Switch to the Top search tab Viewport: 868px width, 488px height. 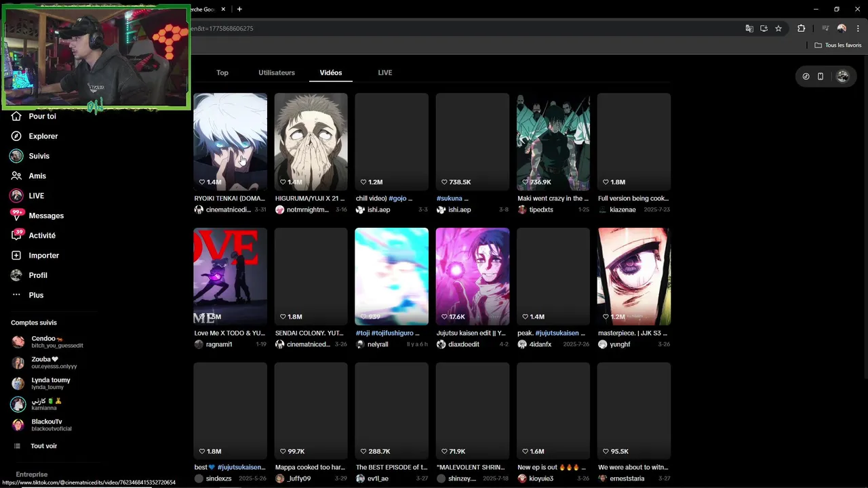click(x=222, y=73)
